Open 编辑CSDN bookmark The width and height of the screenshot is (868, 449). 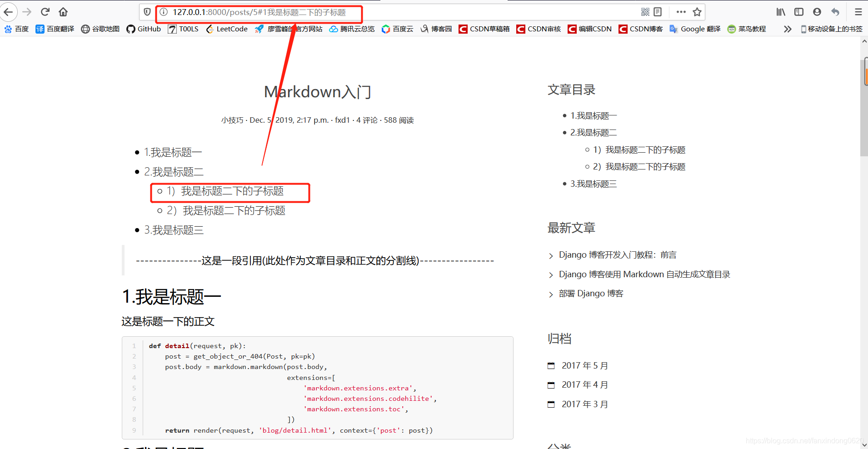590,29
